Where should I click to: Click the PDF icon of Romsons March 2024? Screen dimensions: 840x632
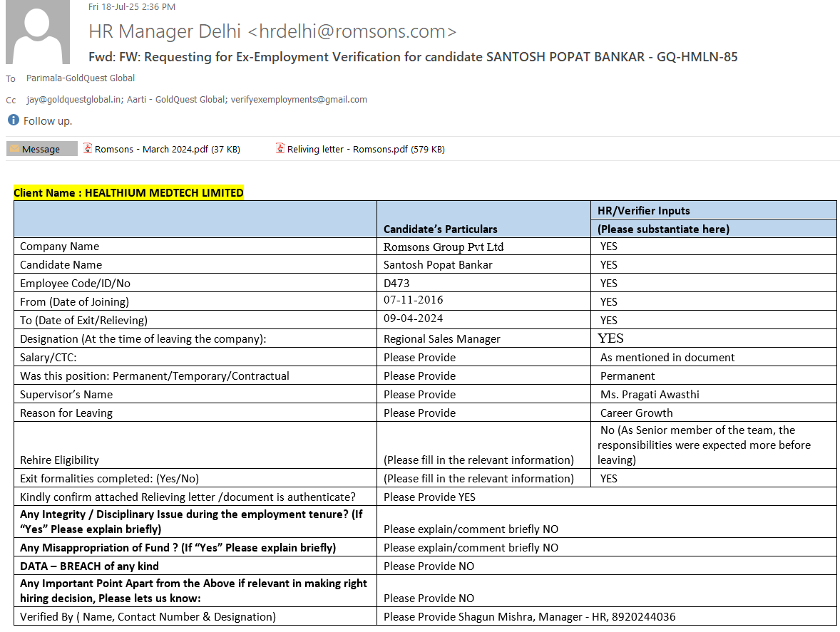click(x=88, y=149)
